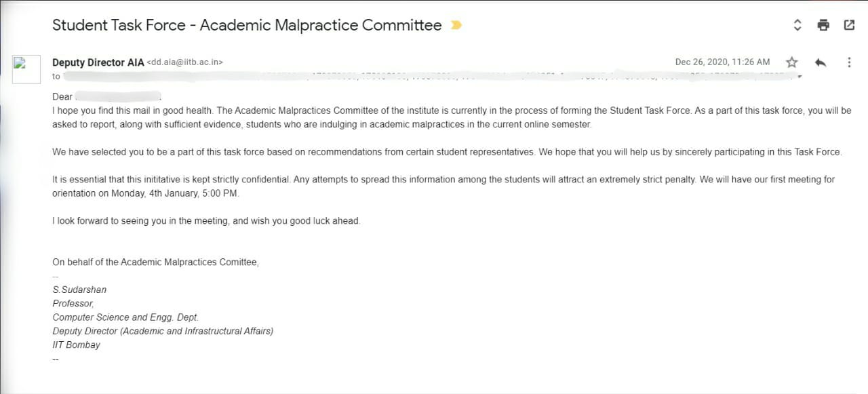Image resolution: width=868 pixels, height=394 pixels.
Task: Print the whole email conversation
Action: [x=823, y=26]
